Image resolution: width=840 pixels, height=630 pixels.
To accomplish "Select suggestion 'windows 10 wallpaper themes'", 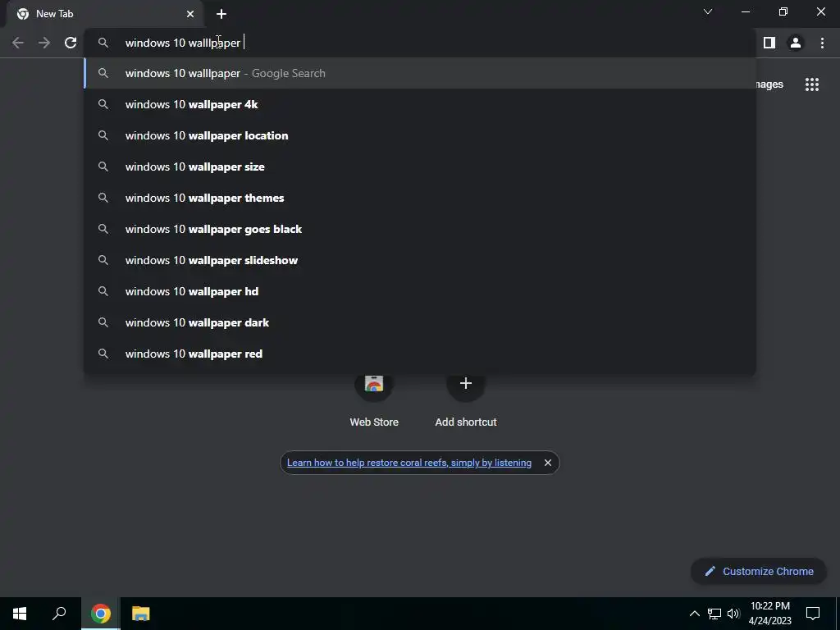I will point(420,198).
